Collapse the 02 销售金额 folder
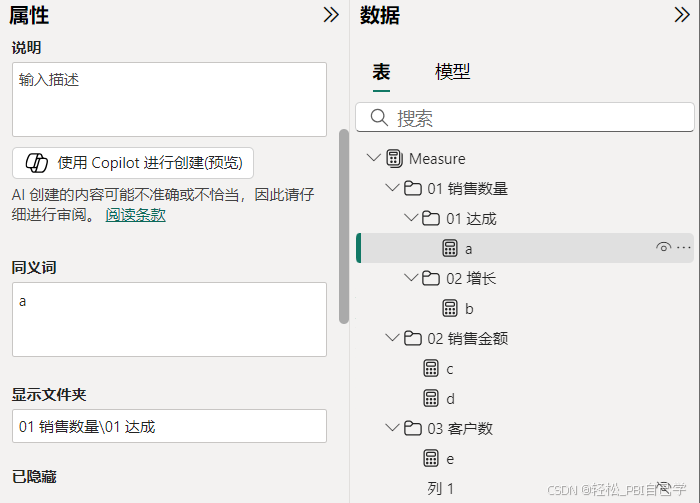This screenshot has height=503, width=700. (392, 337)
